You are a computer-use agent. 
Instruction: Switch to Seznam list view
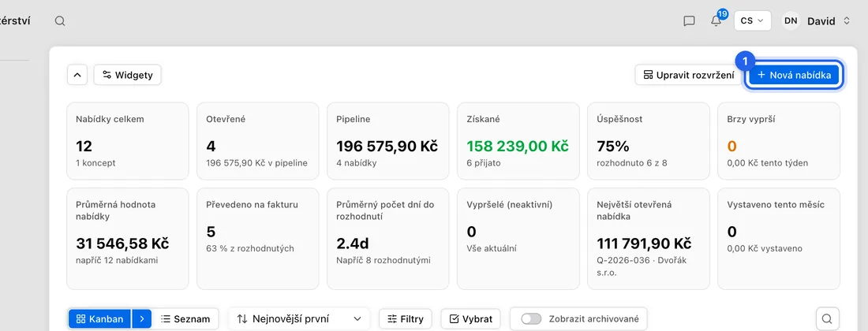(x=185, y=319)
